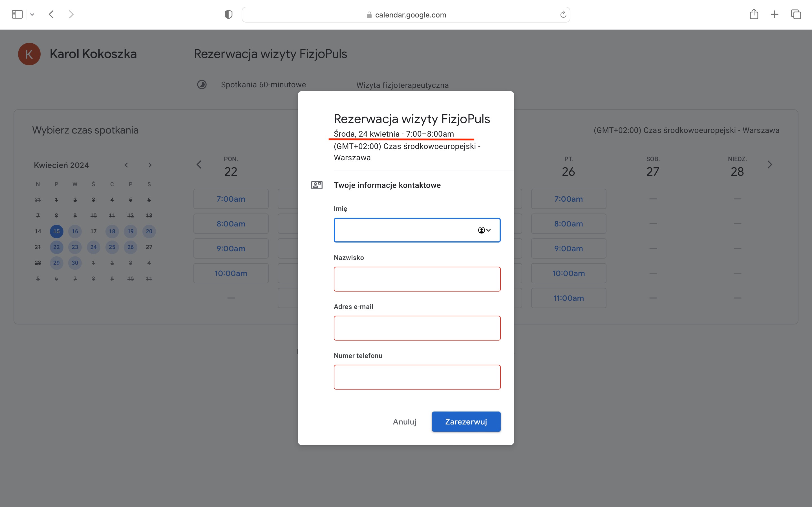The image size is (812, 507).
Task: Show next week with right arrow
Action: click(x=770, y=165)
